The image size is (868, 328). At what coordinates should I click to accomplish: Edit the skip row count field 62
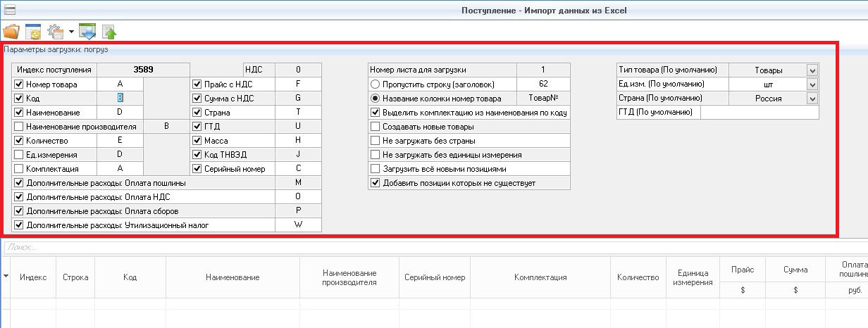[x=542, y=84]
